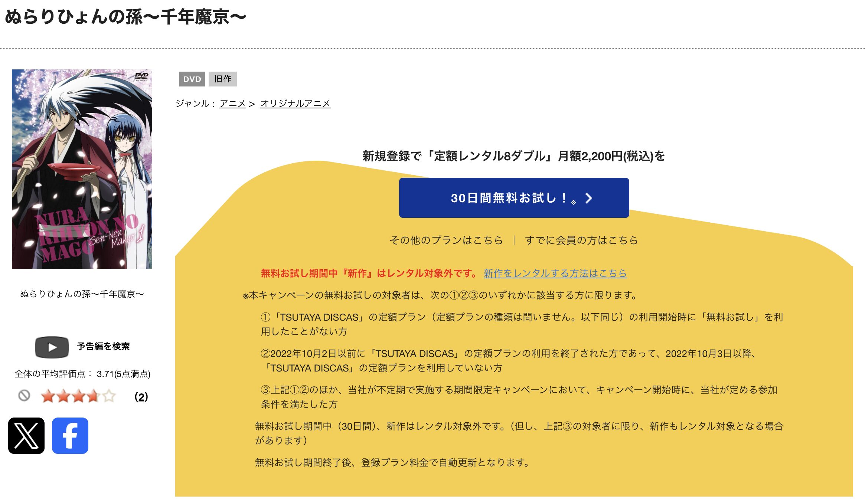This screenshot has width=865, height=504.
Task: Open the review count (2) link
Action: [141, 397]
